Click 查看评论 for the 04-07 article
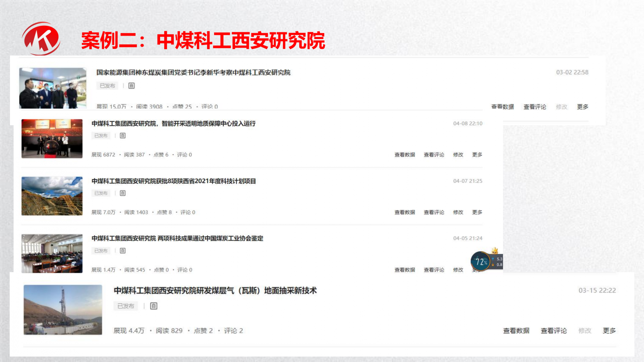The width and height of the screenshot is (644, 362). (x=434, y=212)
